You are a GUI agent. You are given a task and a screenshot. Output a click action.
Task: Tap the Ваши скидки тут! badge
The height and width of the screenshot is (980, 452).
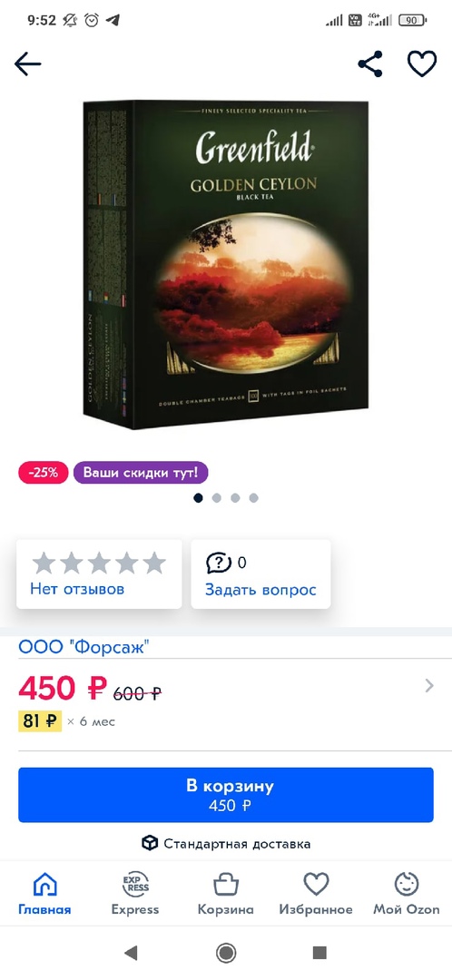click(x=141, y=473)
